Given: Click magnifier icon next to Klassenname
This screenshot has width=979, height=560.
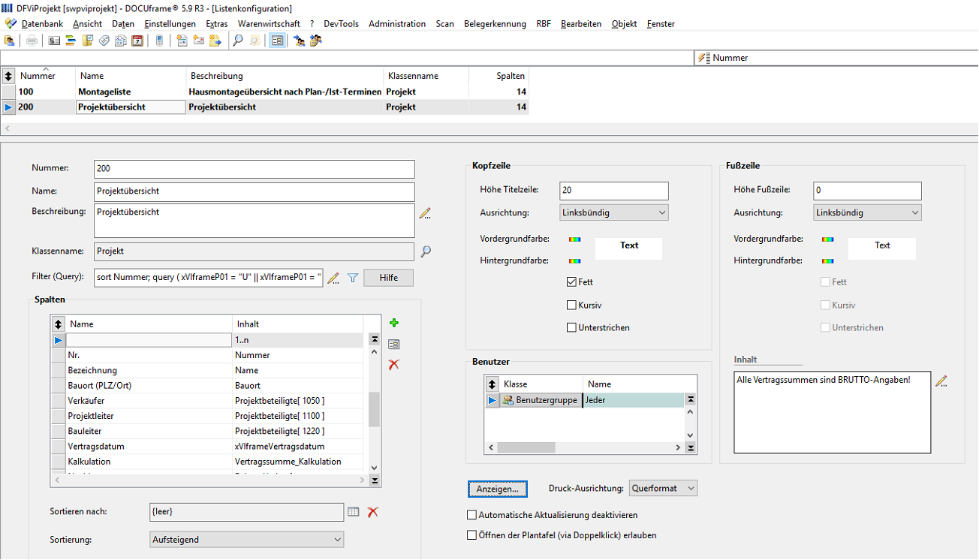Looking at the screenshot, I should 426,251.
